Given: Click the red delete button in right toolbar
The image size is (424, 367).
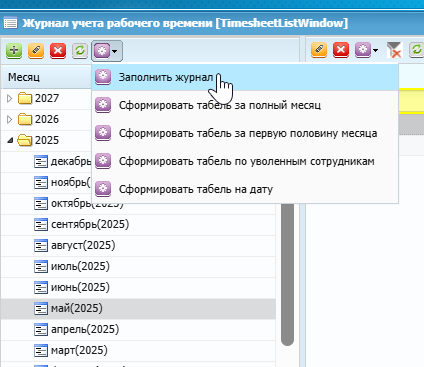Looking at the screenshot, I should coord(341,50).
